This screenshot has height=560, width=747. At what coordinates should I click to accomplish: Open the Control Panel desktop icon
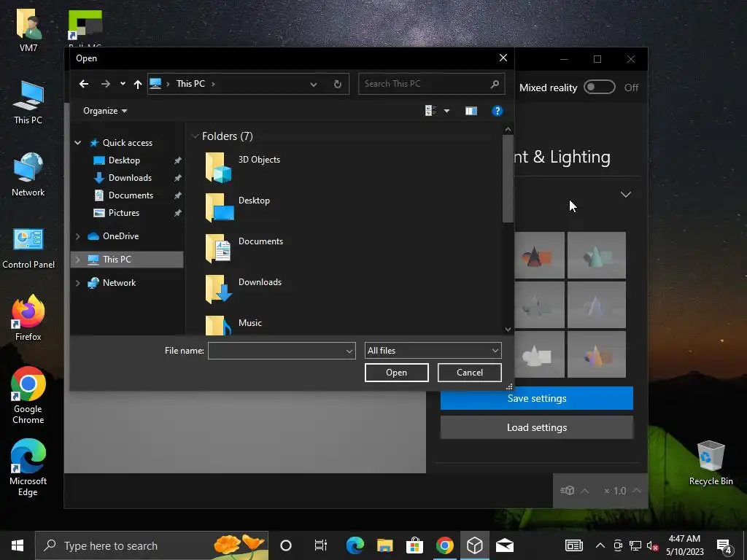pyautogui.click(x=28, y=249)
